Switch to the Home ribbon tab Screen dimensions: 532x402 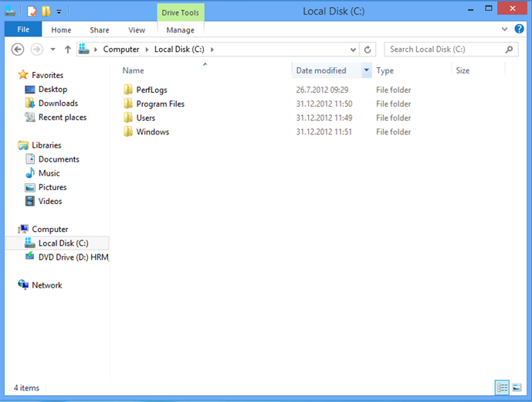pos(61,30)
